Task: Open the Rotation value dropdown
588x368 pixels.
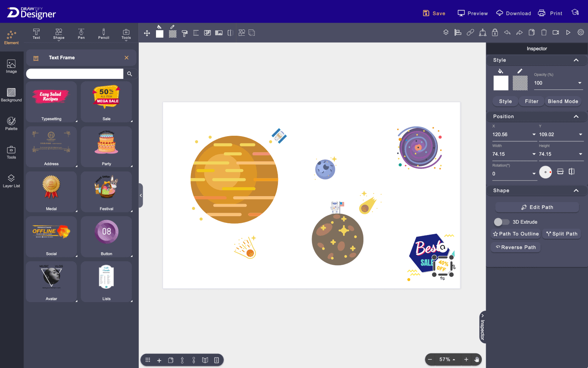Action: coord(534,174)
